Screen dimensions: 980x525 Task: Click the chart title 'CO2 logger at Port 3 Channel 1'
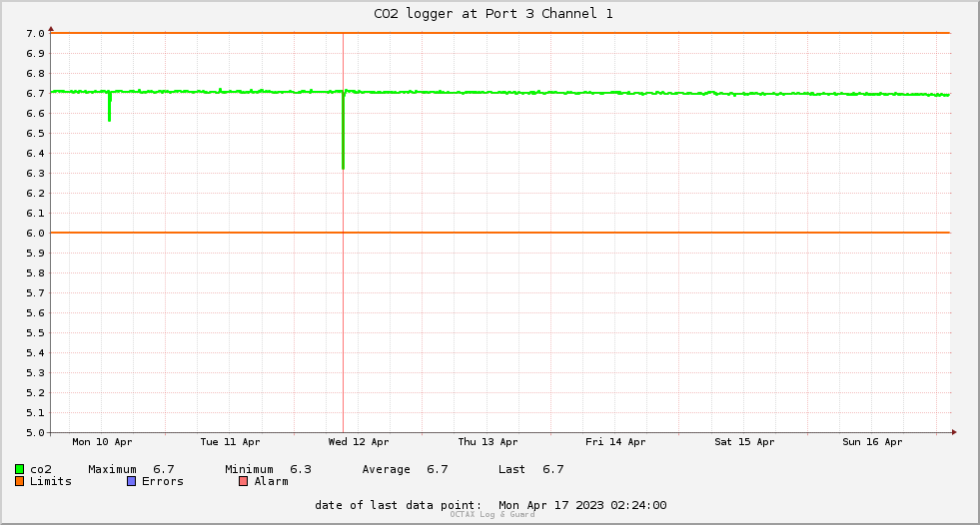point(493,14)
